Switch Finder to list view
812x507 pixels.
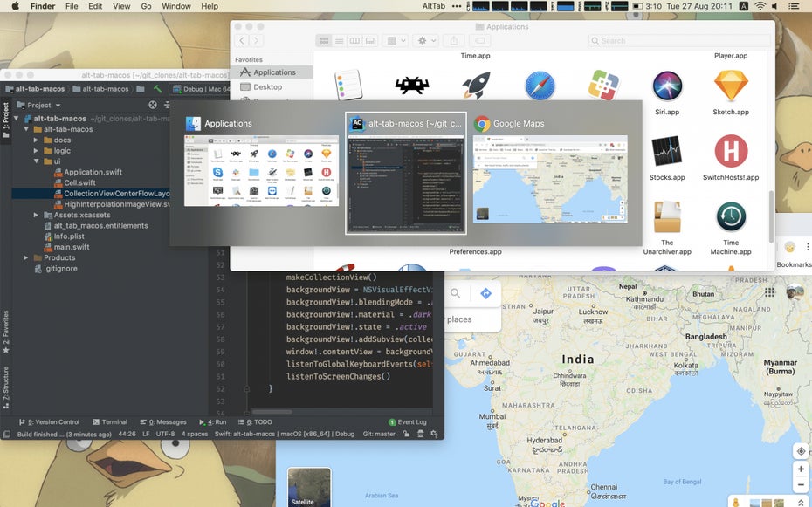tap(339, 41)
